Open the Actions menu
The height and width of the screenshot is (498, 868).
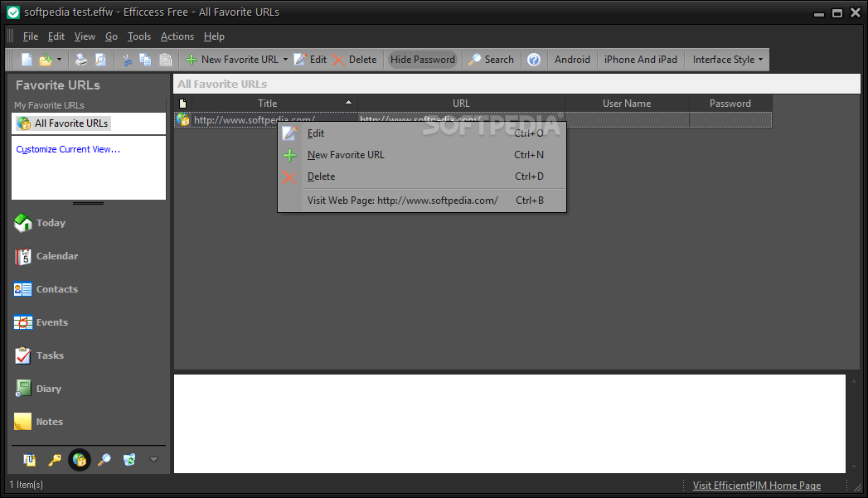coord(177,36)
